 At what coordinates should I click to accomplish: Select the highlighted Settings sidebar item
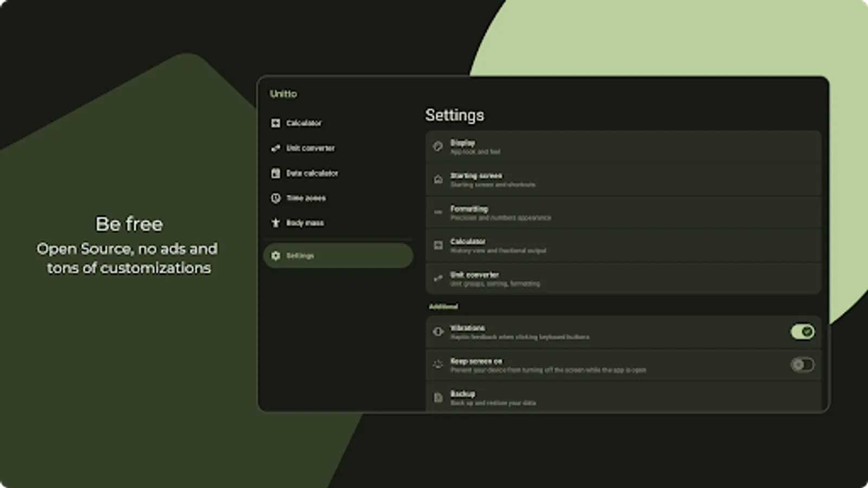click(x=338, y=255)
